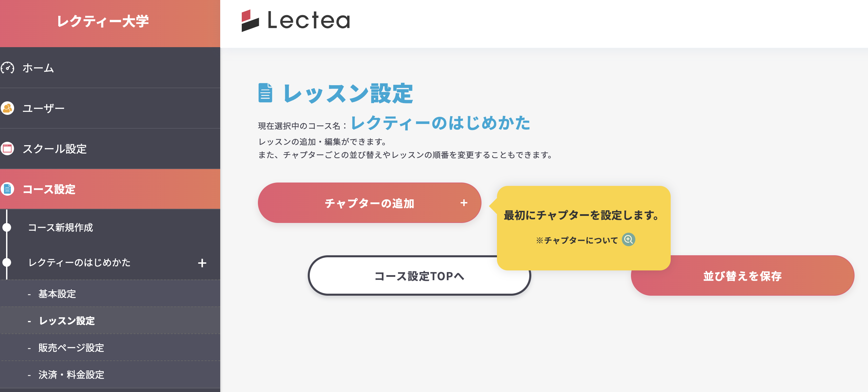This screenshot has height=392, width=868.
Task: Click the blue document icon by レッスン設定 heading
Action: (x=265, y=93)
